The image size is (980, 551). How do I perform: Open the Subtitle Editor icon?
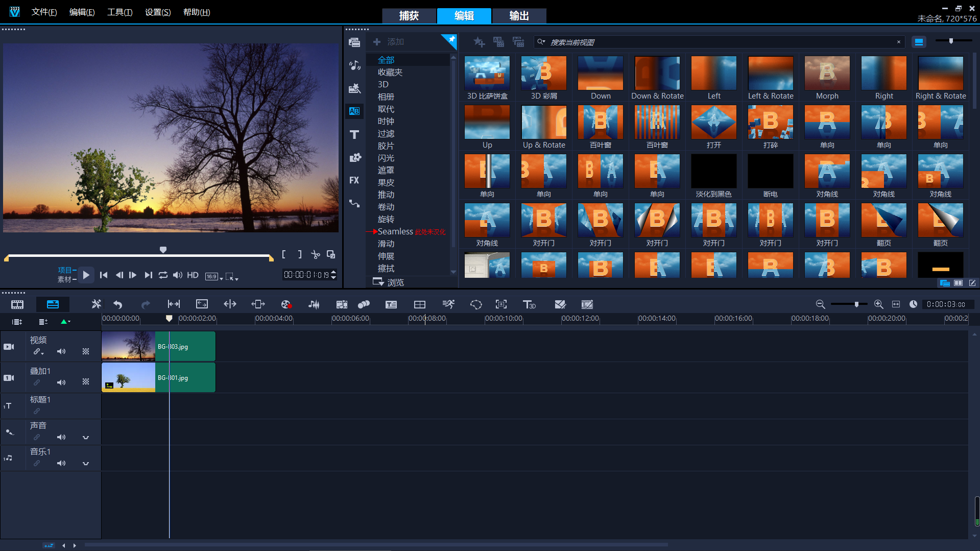tap(391, 304)
